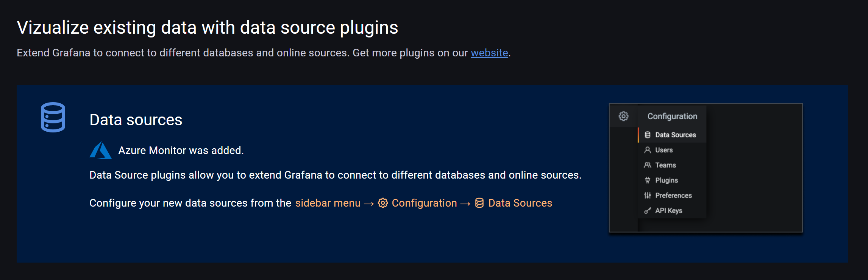Open the website link for more plugins

click(489, 53)
